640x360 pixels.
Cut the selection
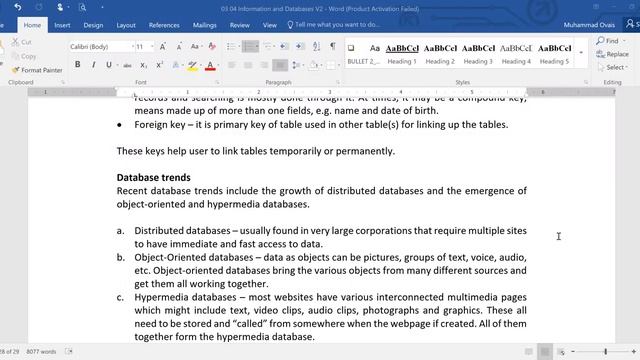pos(22,42)
